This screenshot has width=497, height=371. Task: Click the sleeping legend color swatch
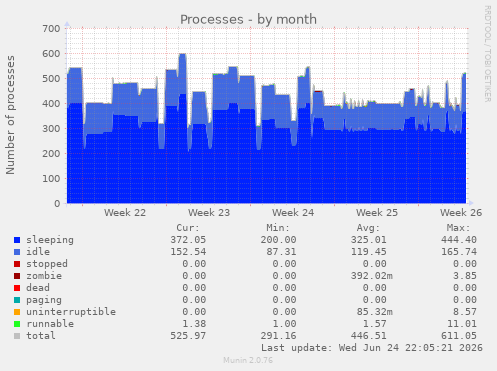(17, 240)
